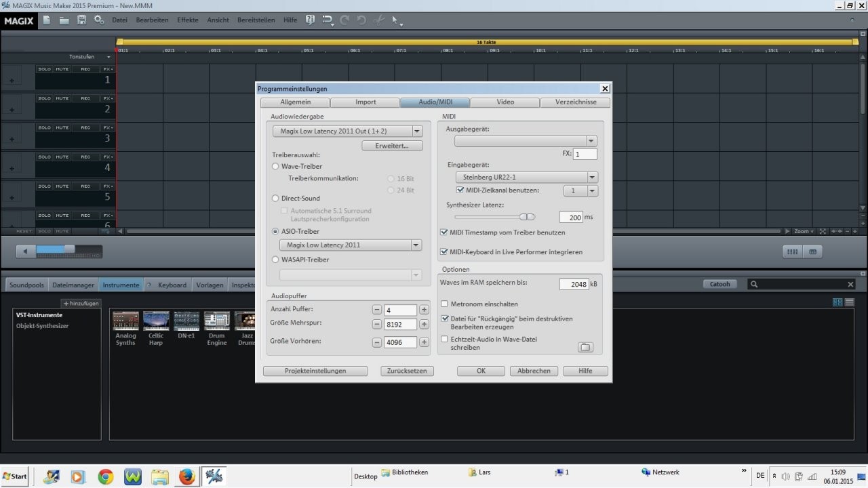Click the save project floppy icon
The height and width of the screenshot is (488, 868).
tap(81, 20)
